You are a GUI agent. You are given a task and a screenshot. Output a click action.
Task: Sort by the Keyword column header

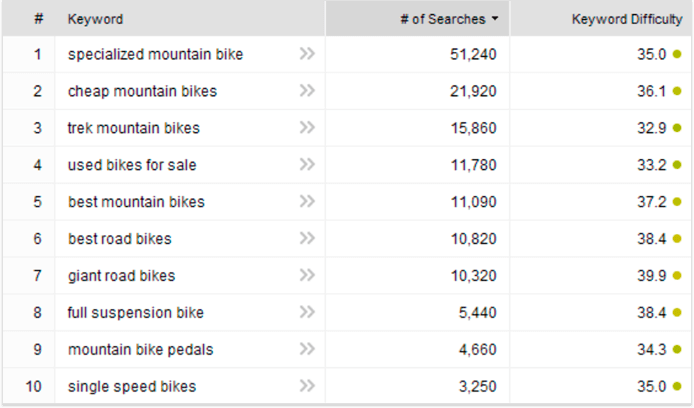95,19
